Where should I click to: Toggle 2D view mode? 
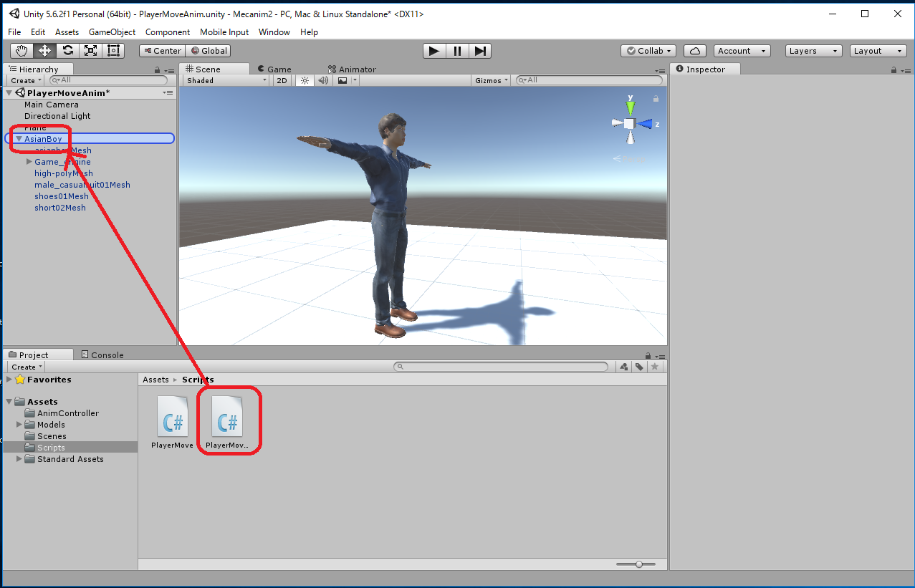282,80
